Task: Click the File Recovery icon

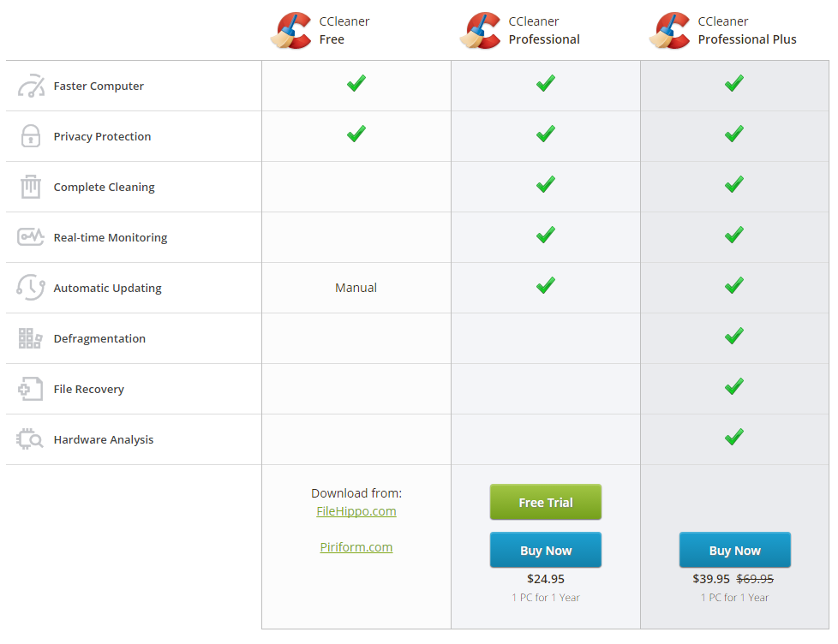Action: 31,389
